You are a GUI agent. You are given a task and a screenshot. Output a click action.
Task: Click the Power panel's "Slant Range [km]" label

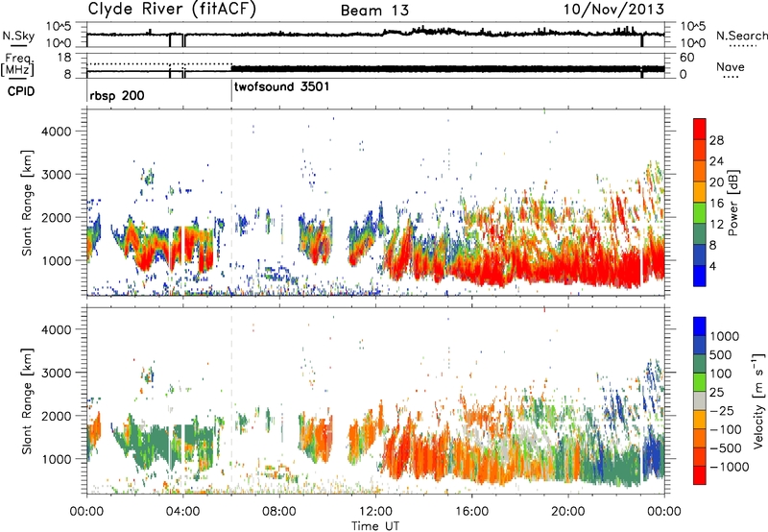27,204
